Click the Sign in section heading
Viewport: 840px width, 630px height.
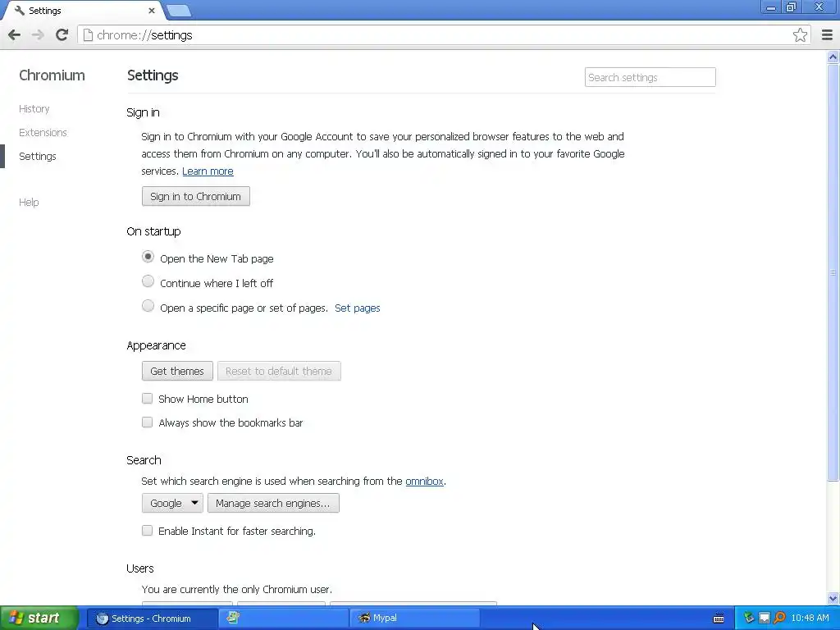click(143, 112)
